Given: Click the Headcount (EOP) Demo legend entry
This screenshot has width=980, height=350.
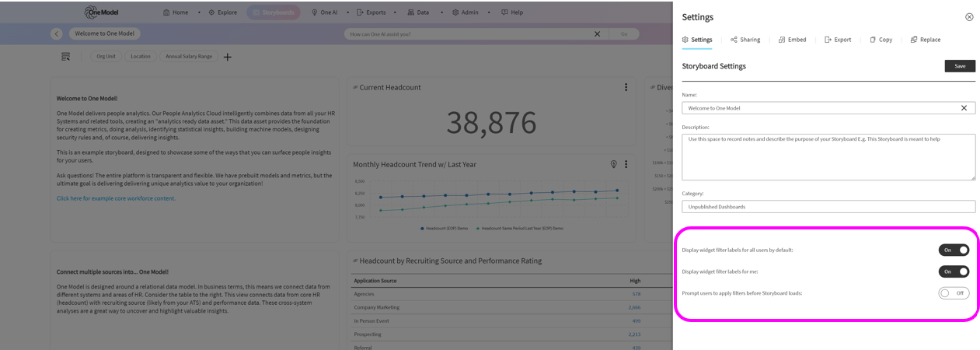Looking at the screenshot, I should coord(444,229).
